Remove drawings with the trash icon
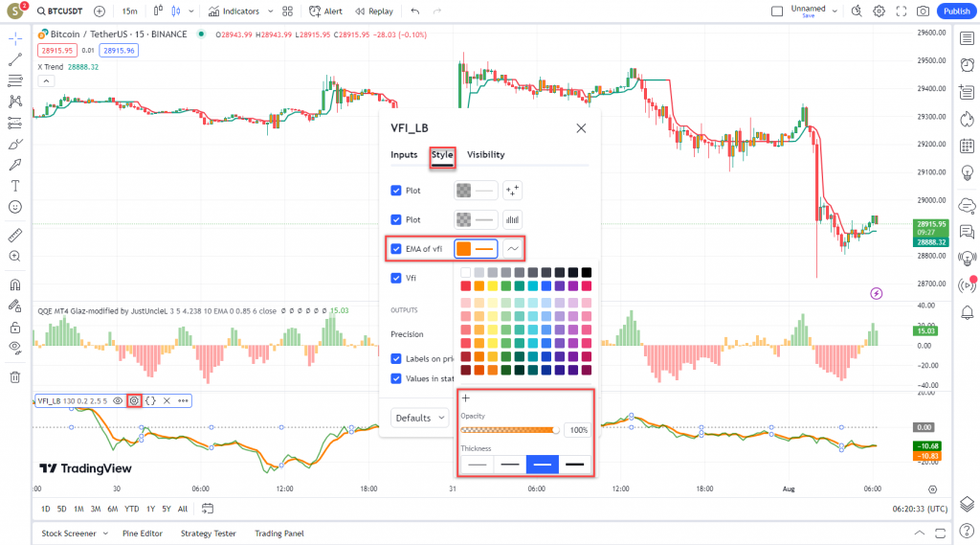Screen dimensions: 980x545 [14, 377]
